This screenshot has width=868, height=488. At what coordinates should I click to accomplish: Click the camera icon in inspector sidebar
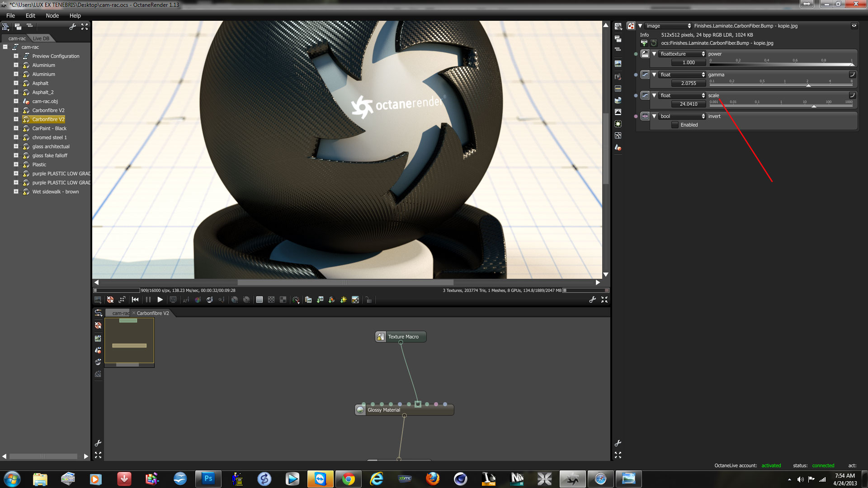pyautogui.click(x=618, y=77)
